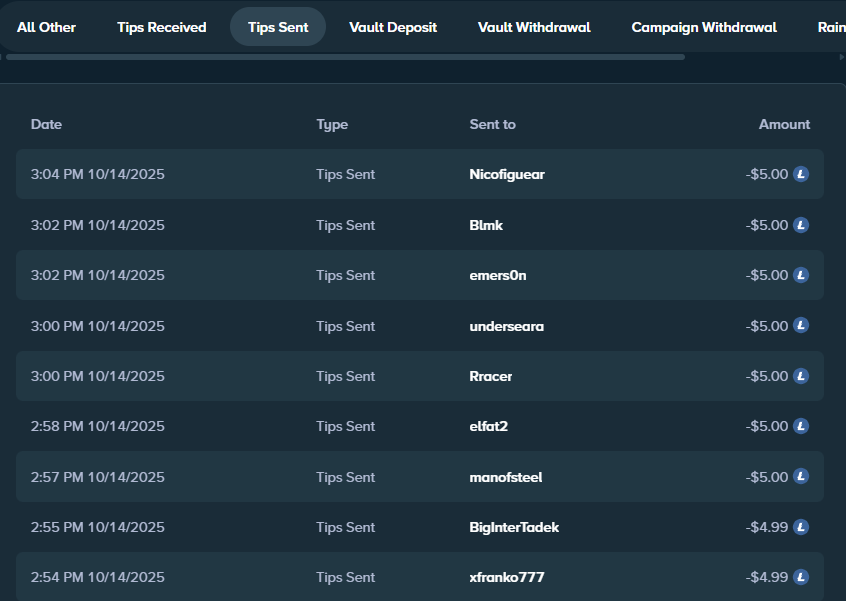Click -$5.00 amount for Nicofiguear
The image size is (846, 601).
[767, 174]
